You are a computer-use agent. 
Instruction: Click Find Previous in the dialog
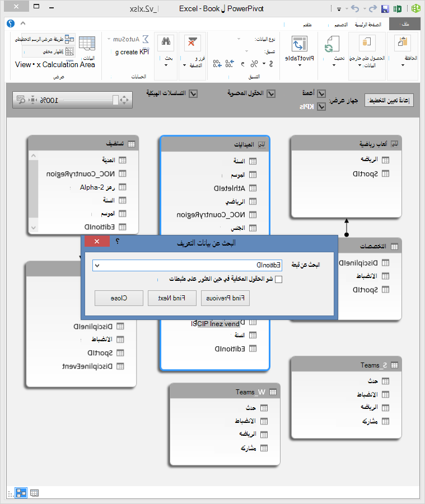coord(225,298)
